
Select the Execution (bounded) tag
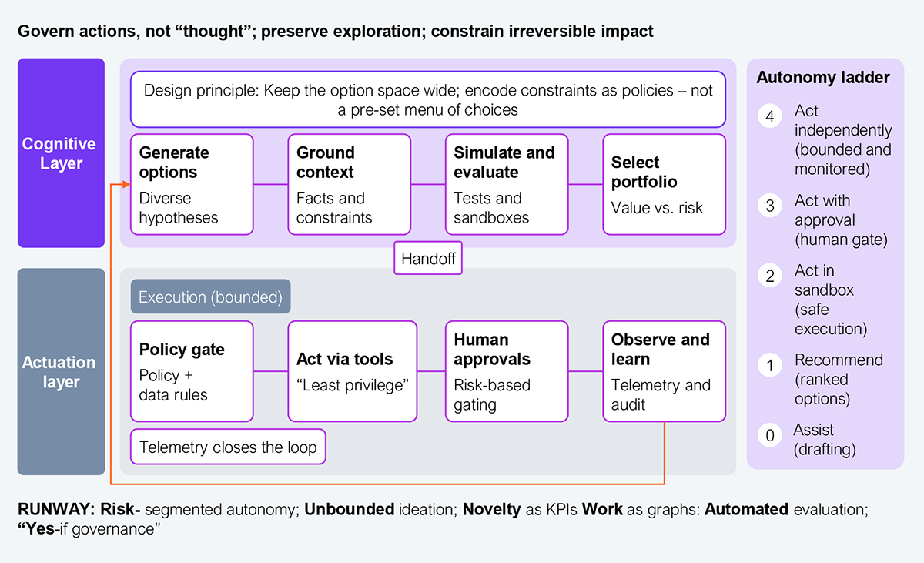(210, 297)
